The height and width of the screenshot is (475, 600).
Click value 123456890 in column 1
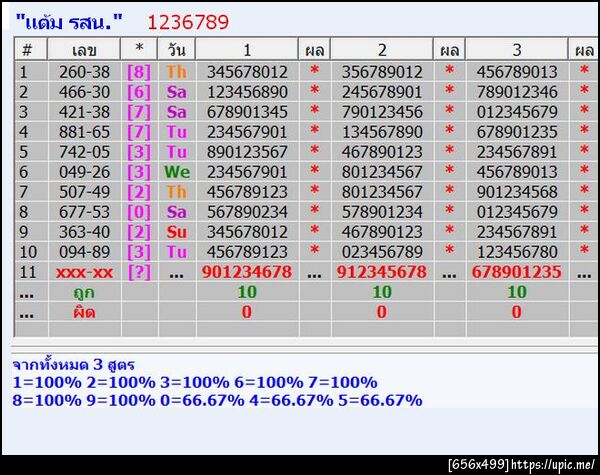247,92
